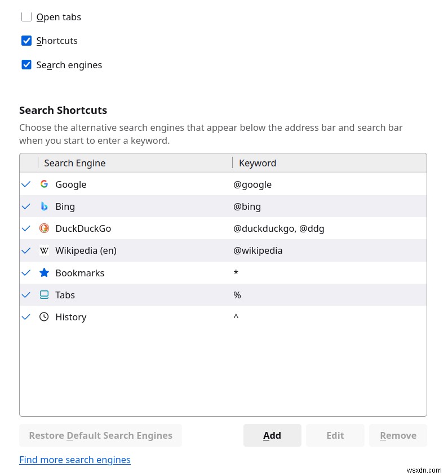
Task: Click the Search Engine column header
Action: [x=135, y=163]
